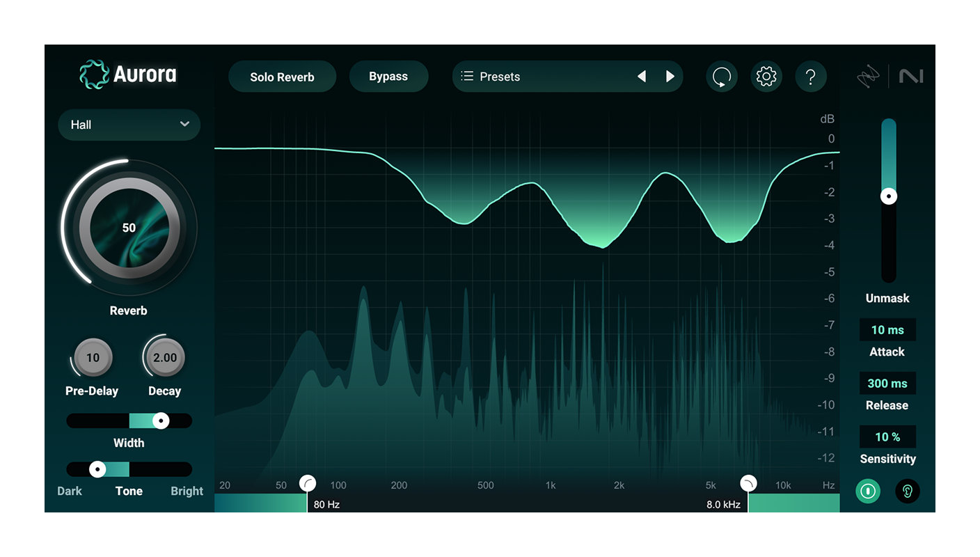
Task: Click the Tone label
Action: click(129, 491)
